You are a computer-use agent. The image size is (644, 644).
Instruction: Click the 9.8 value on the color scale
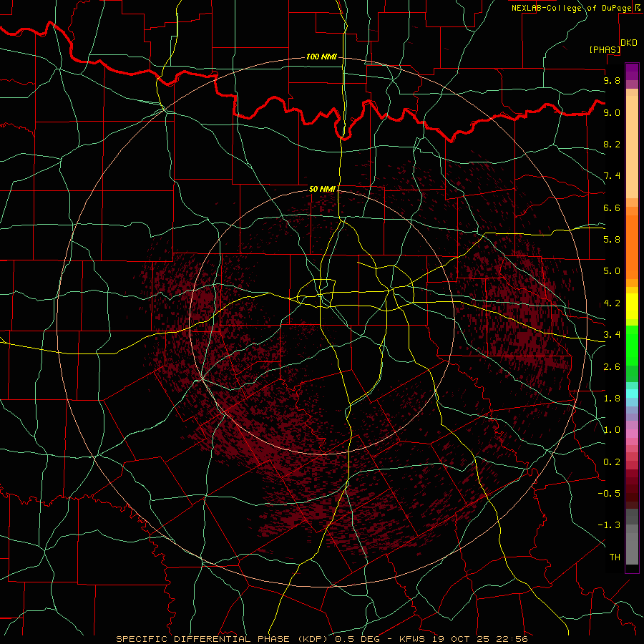612,80
